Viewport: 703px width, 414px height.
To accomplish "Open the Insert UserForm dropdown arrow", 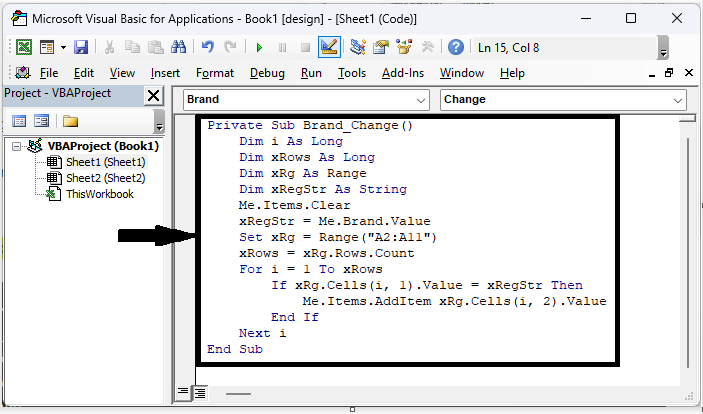I will tap(63, 47).
